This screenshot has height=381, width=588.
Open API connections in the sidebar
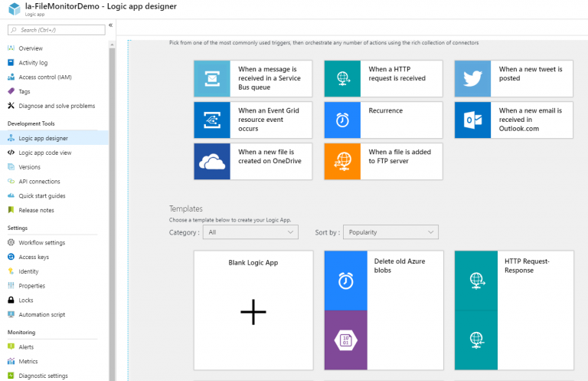click(x=39, y=182)
